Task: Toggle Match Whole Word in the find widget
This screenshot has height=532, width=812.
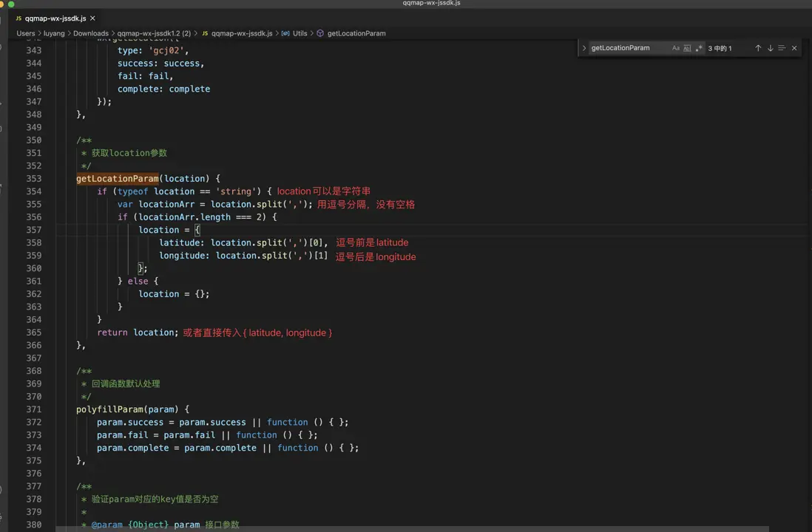Action: [x=687, y=48]
